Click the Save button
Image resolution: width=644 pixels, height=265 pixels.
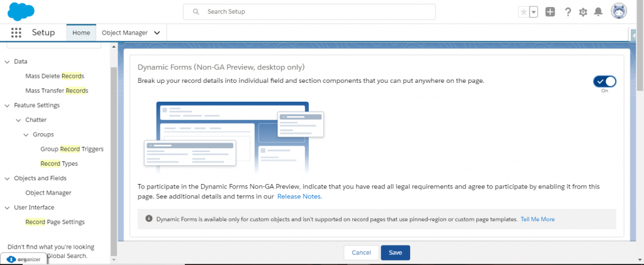[395, 252]
